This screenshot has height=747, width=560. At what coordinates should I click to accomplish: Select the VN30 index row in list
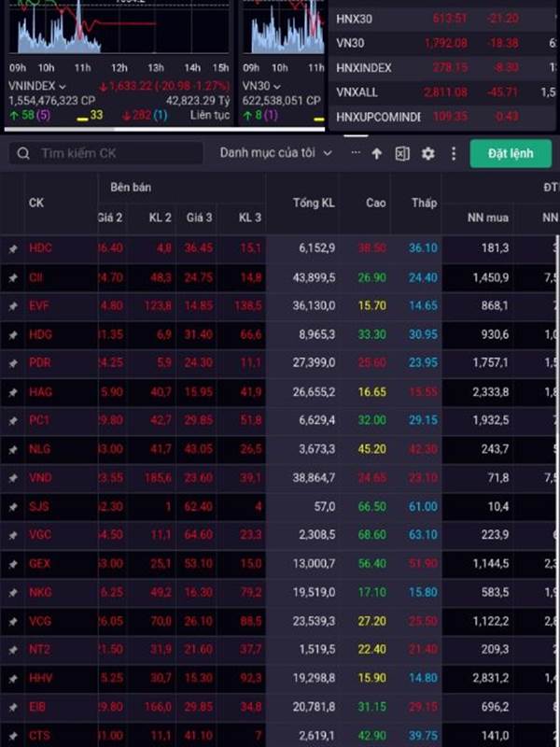(x=442, y=43)
